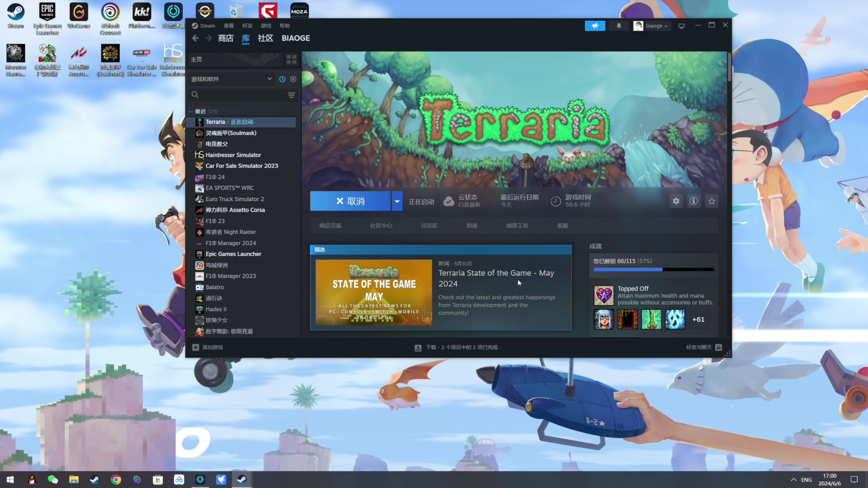Toggle sort by recent clock icon

tap(282, 79)
